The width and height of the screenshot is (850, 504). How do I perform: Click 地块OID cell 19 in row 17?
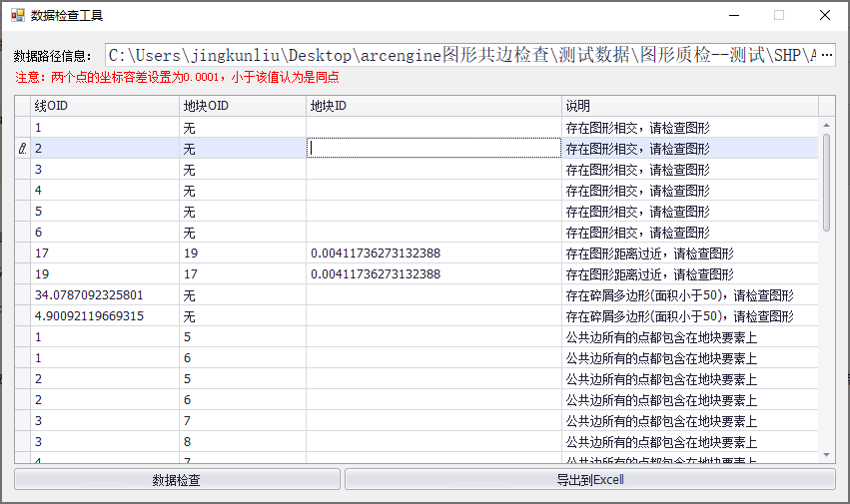click(x=243, y=253)
